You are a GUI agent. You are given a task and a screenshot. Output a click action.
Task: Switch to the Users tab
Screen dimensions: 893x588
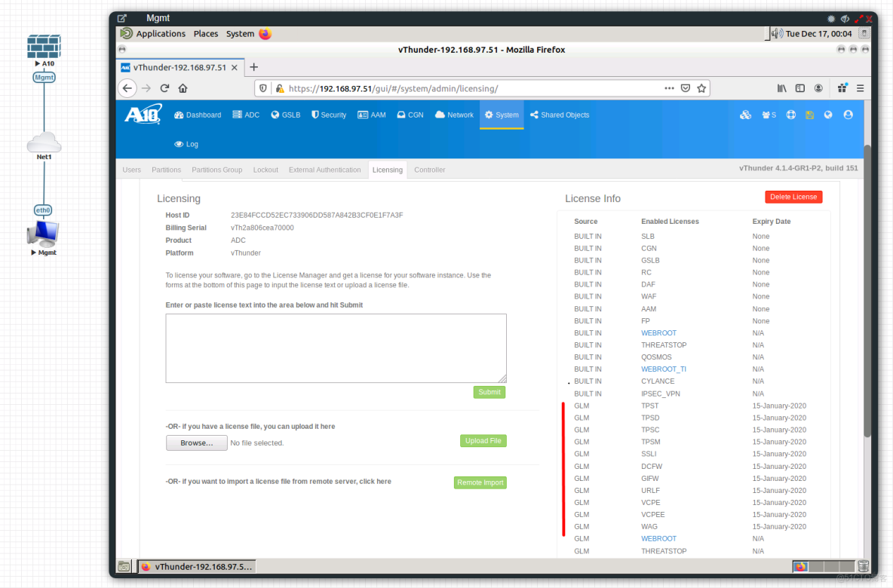coord(131,170)
